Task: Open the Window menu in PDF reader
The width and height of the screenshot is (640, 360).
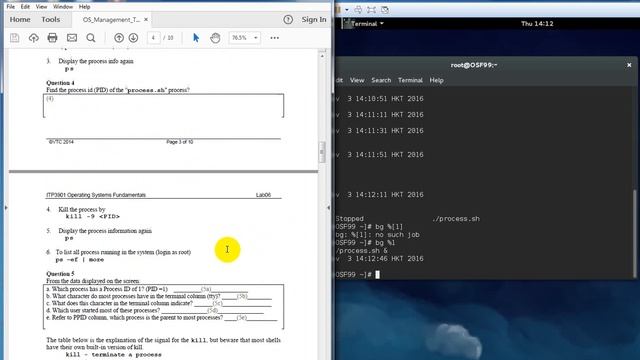Action: pos(63,7)
